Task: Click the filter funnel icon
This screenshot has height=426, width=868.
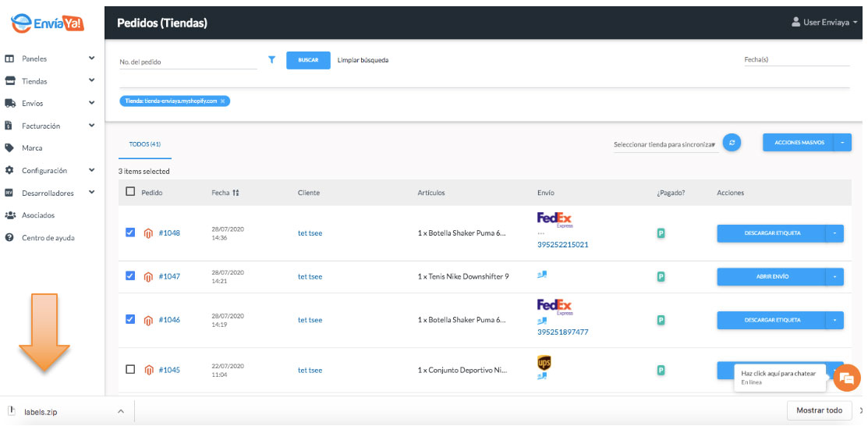Action: point(272,60)
